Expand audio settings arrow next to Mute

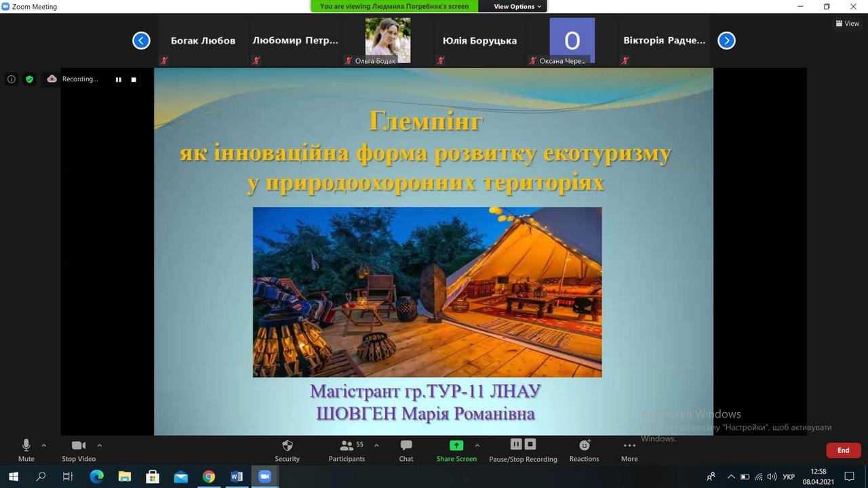point(44,445)
